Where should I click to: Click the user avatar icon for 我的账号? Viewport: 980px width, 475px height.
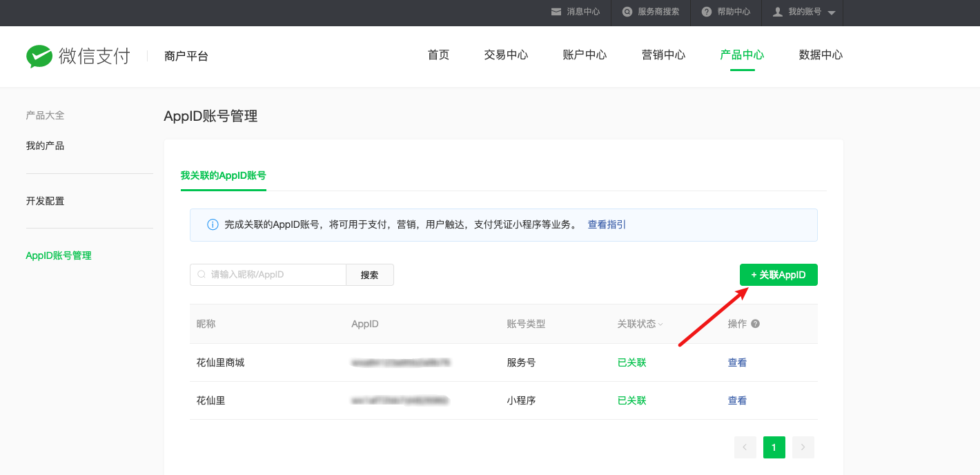pyautogui.click(x=778, y=12)
